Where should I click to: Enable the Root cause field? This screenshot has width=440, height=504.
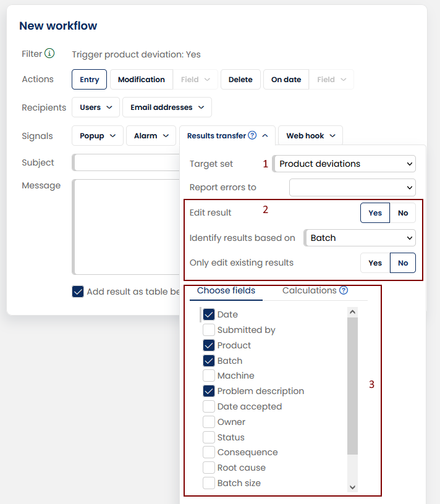[208, 468]
